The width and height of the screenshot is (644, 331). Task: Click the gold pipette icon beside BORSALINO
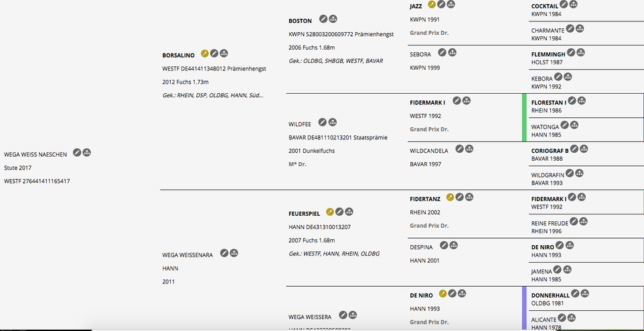[x=205, y=54]
